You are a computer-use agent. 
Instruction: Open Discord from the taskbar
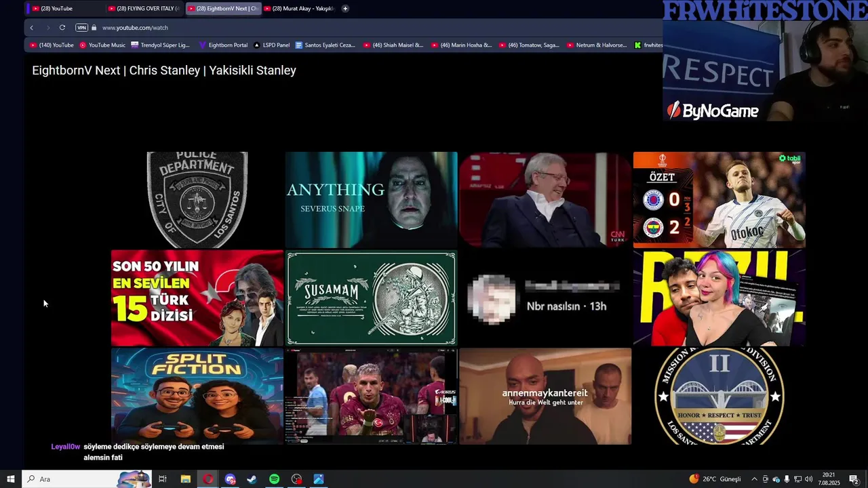click(x=230, y=479)
